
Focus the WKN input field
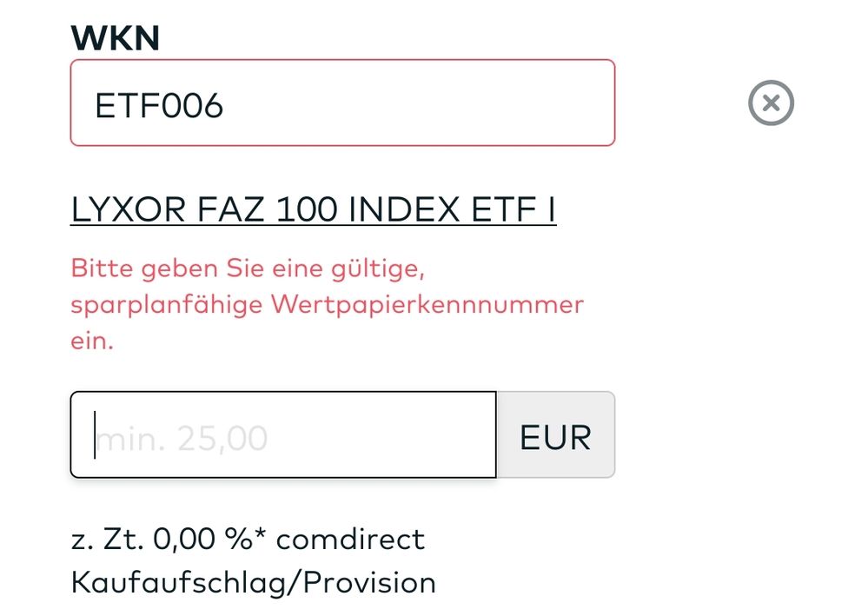point(342,103)
